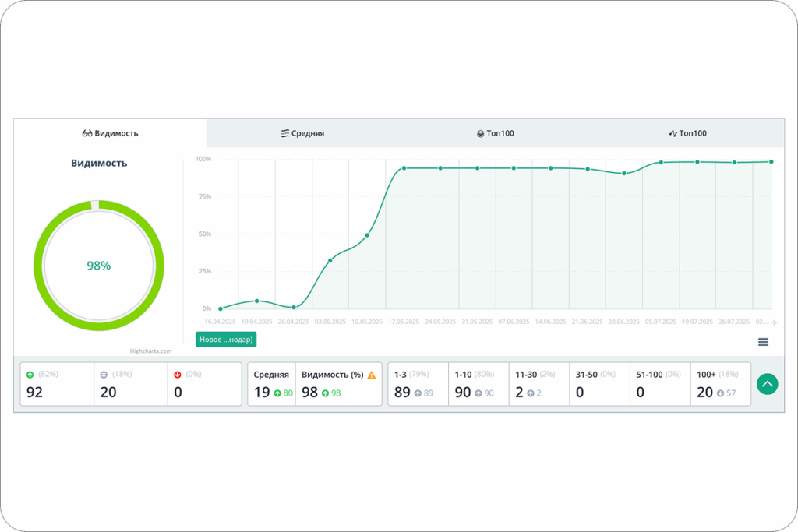Click the grey arrow icon in 11-30 card
Screen dimensions: 798x532
(530, 393)
